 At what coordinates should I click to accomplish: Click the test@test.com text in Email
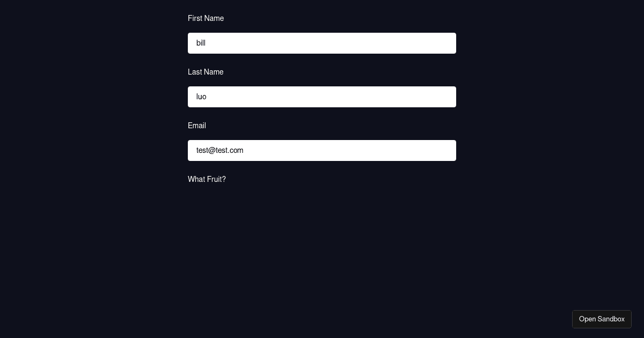[220, 150]
